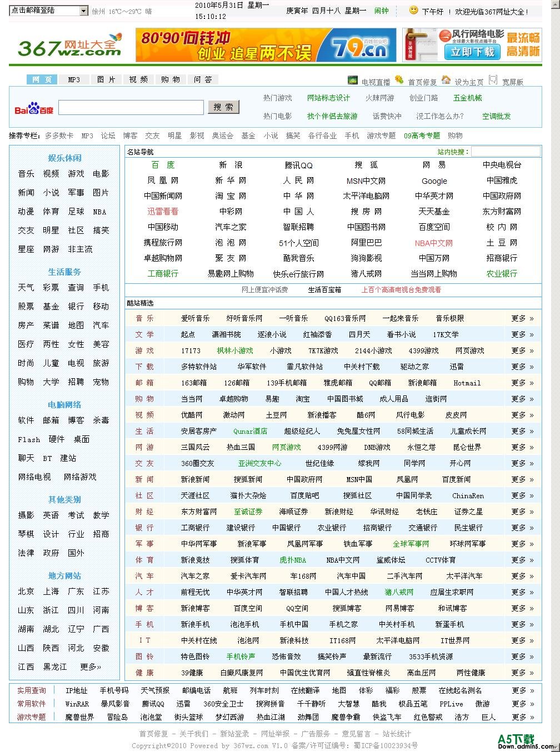This screenshot has width=560, height=752.
Task: Expand 更多 » in the 社区 row
Action: [523, 496]
